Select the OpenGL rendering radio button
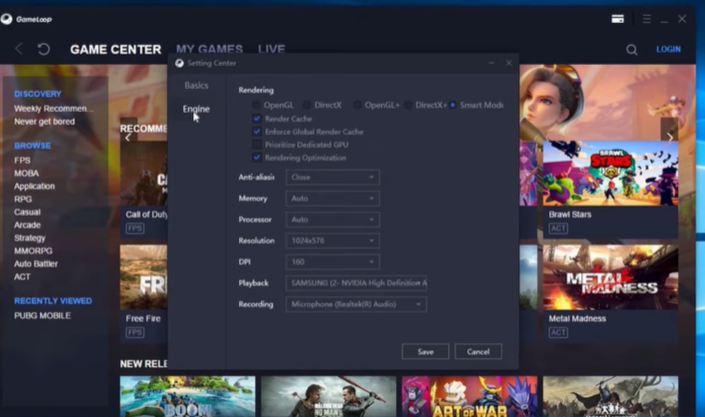This screenshot has height=417, width=705. (257, 105)
